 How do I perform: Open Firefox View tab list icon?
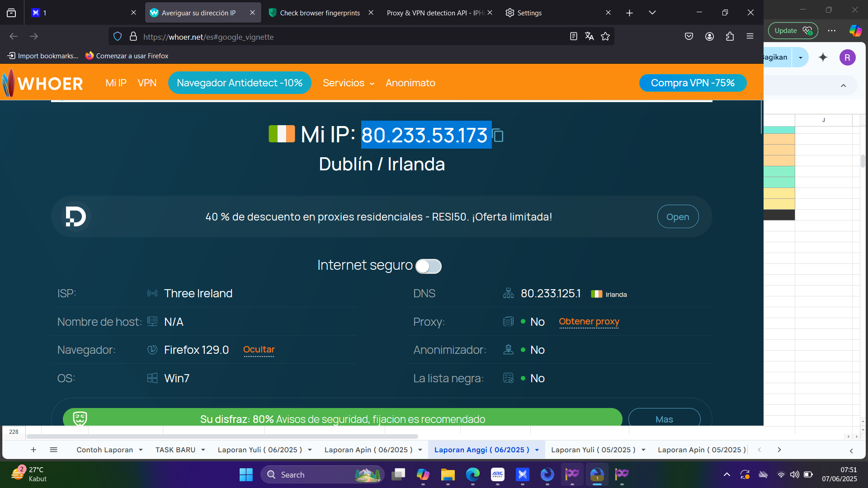[11, 13]
